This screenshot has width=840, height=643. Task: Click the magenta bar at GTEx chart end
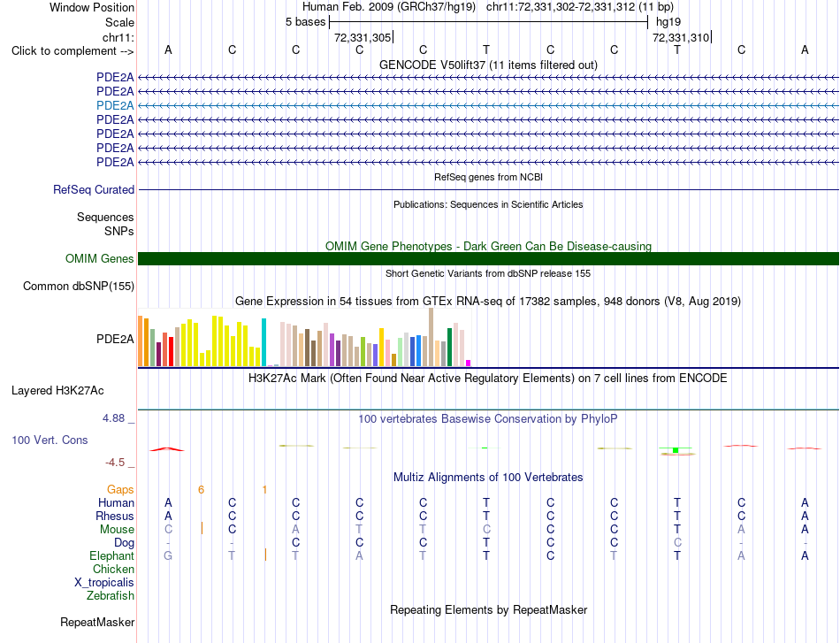(469, 363)
